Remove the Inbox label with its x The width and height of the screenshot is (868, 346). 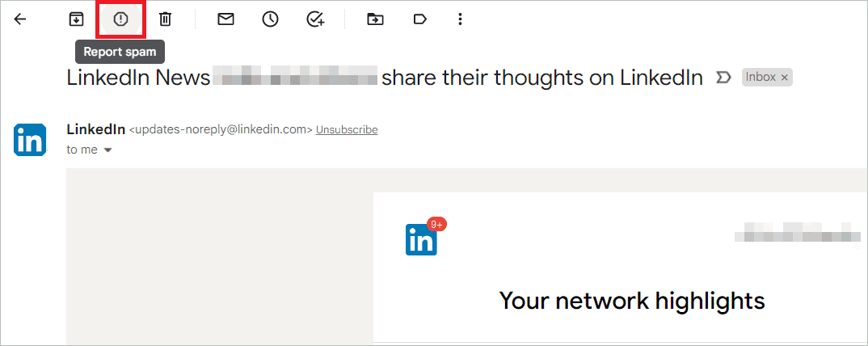click(x=784, y=78)
